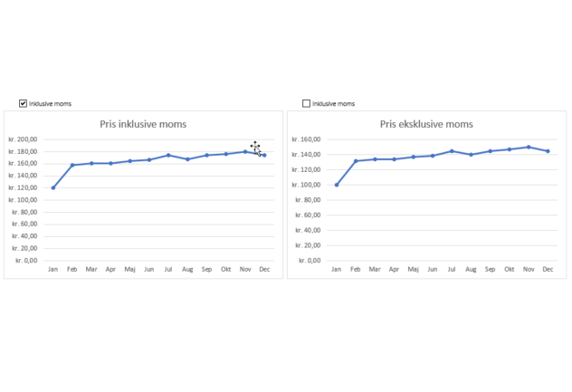This screenshot has width=572, height=392.
Task: Click the Nov data point in eksklusive chart
Action: pos(529,147)
